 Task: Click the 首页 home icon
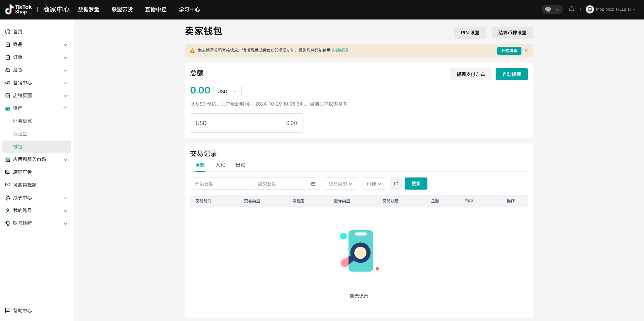tap(8, 32)
